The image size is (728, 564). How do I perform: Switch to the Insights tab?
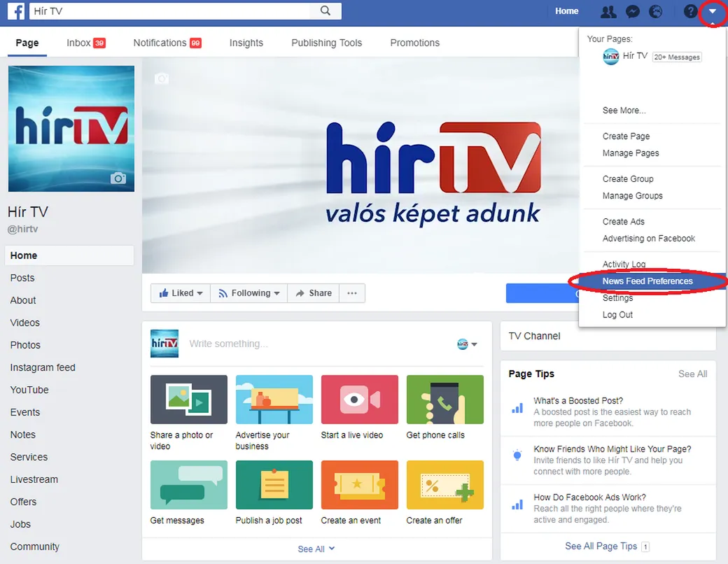tap(246, 43)
